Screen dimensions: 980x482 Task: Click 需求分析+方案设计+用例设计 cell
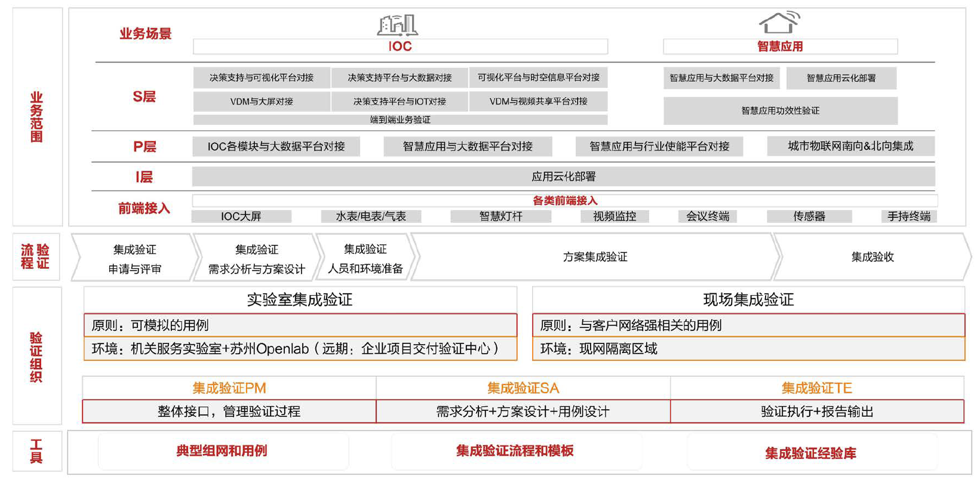(x=523, y=412)
